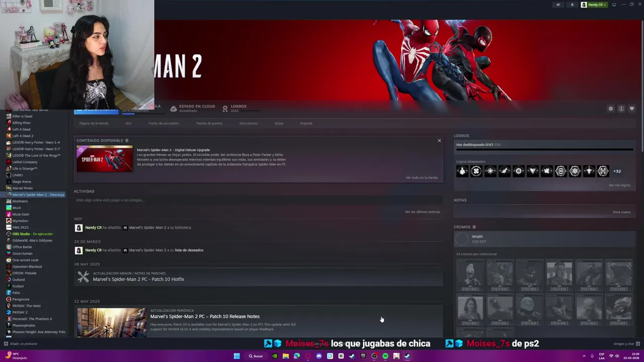
Task: Open Patch 10 Hotfix news entry
Action: click(x=258, y=277)
